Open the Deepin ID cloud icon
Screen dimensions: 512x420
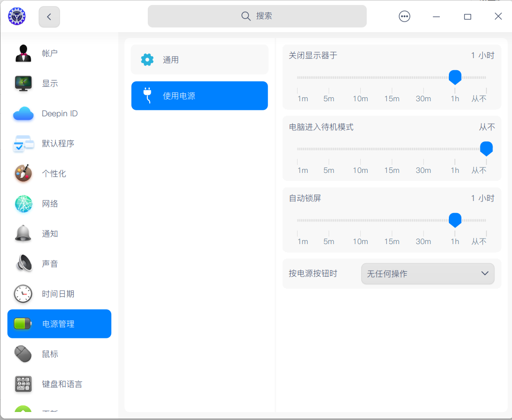(22, 113)
